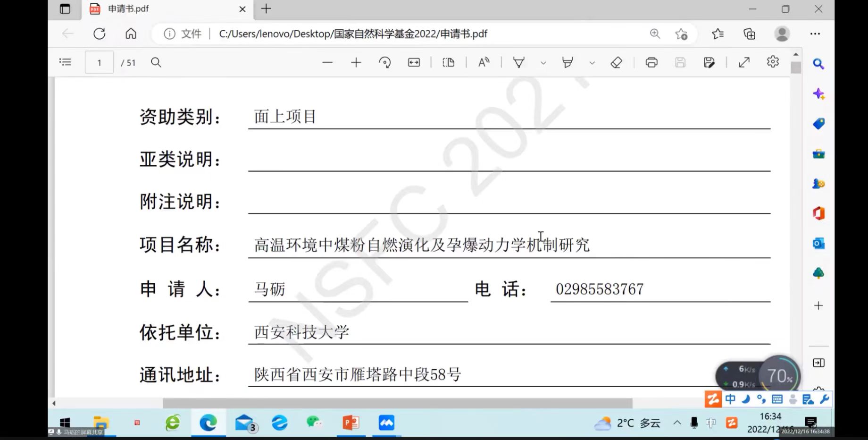This screenshot has height=440, width=868.
Task: Start Read Aloud for the PDF
Action: tap(484, 62)
